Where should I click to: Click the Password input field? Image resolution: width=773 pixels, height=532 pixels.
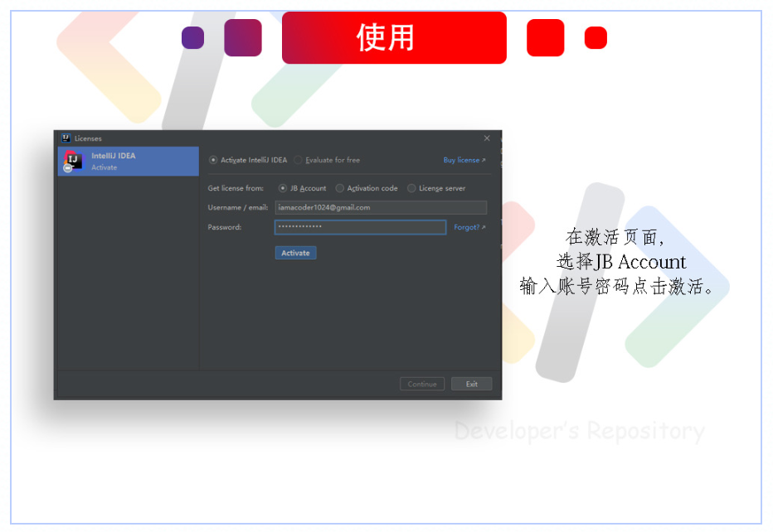click(361, 226)
